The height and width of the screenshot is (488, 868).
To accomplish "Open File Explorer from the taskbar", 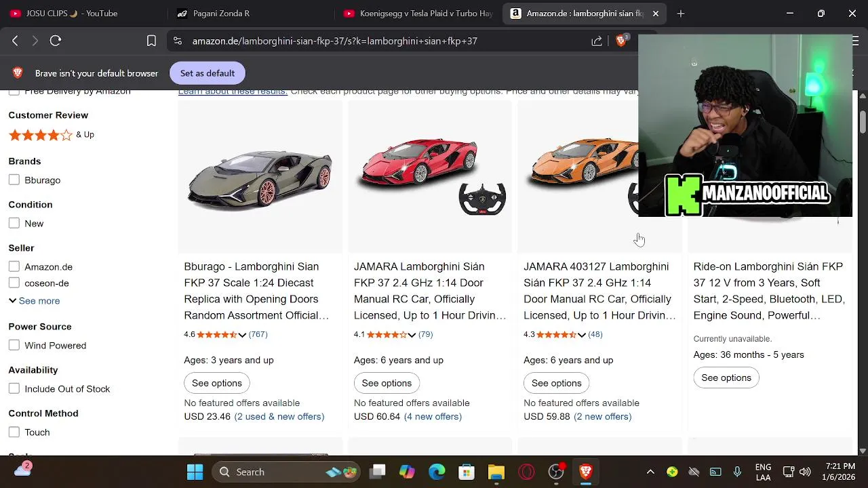I will tap(496, 472).
